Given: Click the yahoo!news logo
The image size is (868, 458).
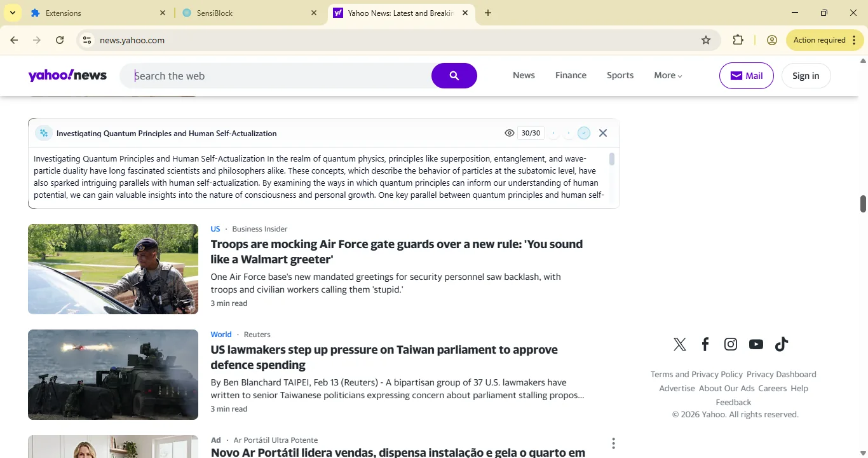Looking at the screenshot, I should point(67,75).
